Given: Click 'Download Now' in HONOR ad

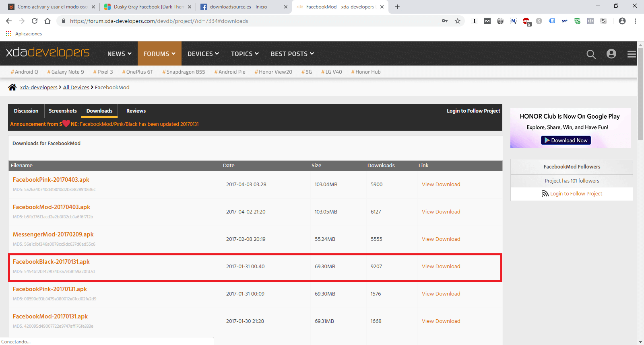Looking at the screenshot, I should [x=566, y=140].
